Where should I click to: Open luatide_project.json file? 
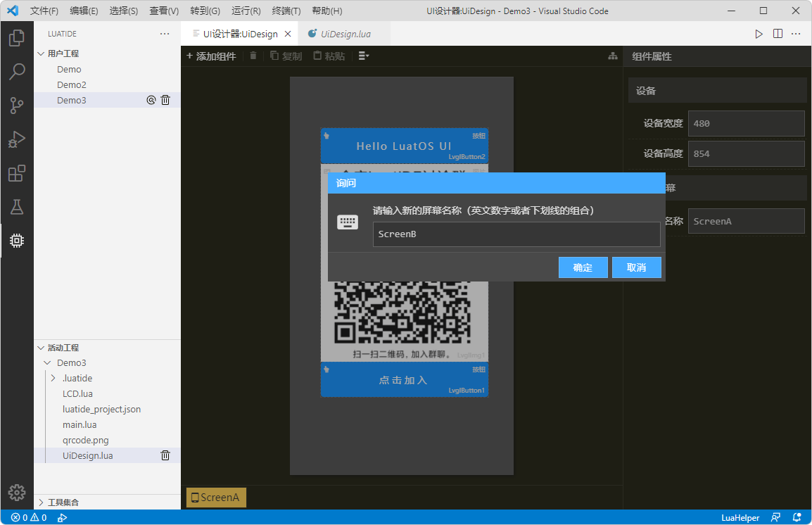click(107, 409)
